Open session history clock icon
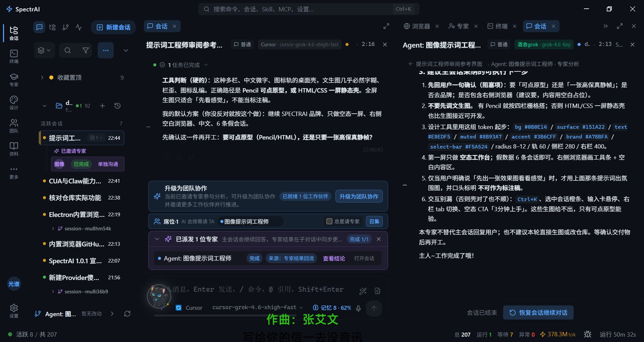 [x=117, y=106]
